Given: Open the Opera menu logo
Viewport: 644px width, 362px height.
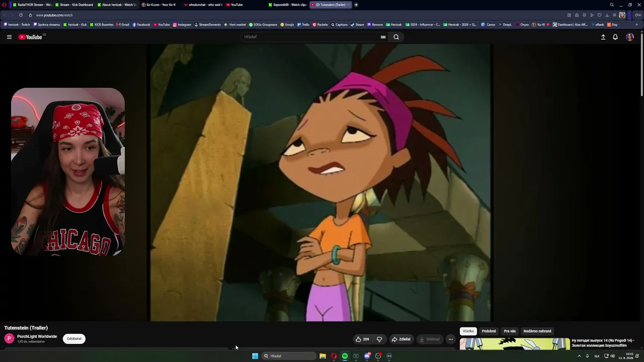Looking at the screenshot, I should click(4, 5).
